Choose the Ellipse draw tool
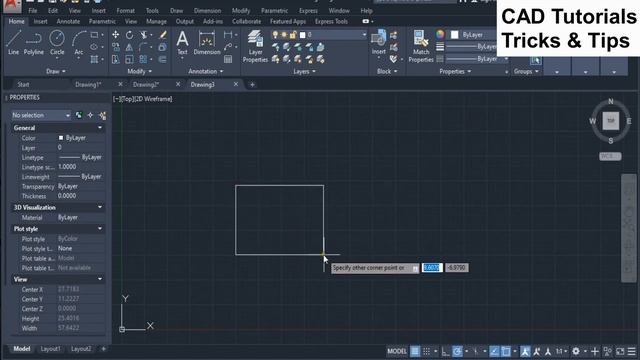The height and width of the screenshot is (360, 640). pos(94,47)
